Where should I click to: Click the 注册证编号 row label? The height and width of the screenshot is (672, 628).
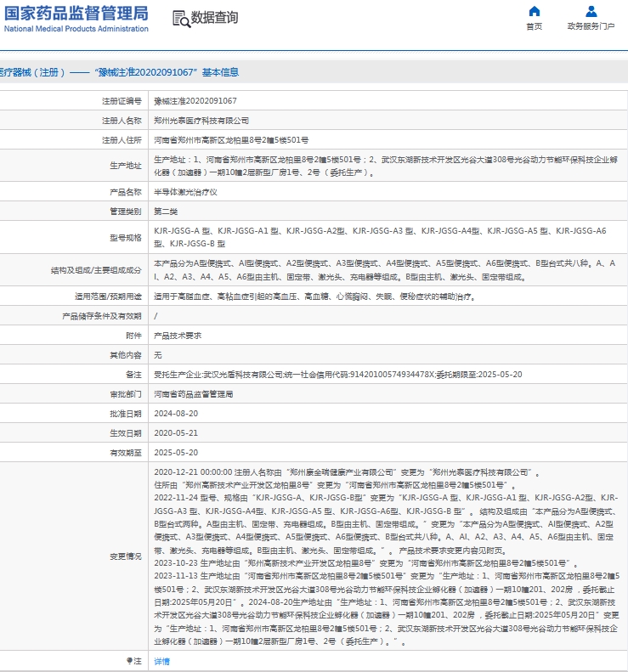click(122, 101)
